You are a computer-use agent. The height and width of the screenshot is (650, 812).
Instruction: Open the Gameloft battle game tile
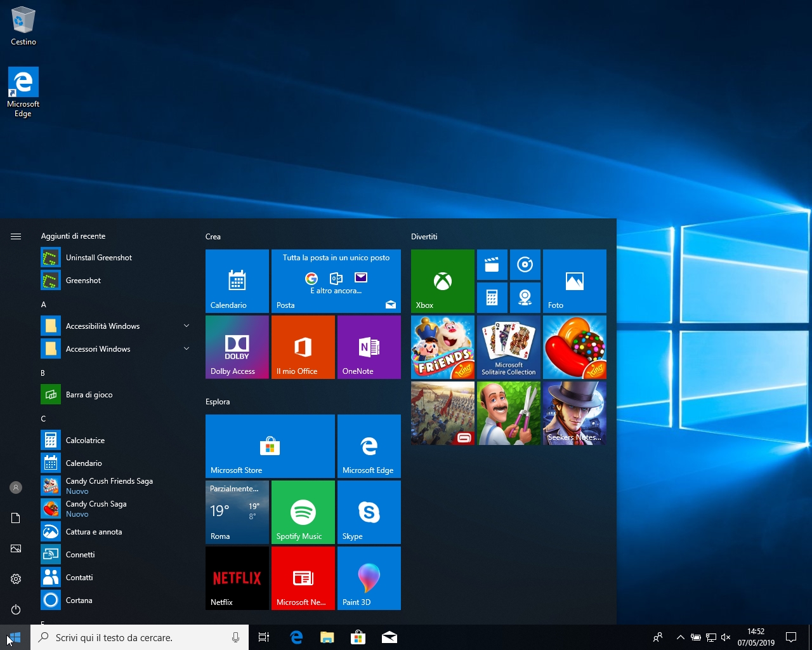click(x=443, y=413)
